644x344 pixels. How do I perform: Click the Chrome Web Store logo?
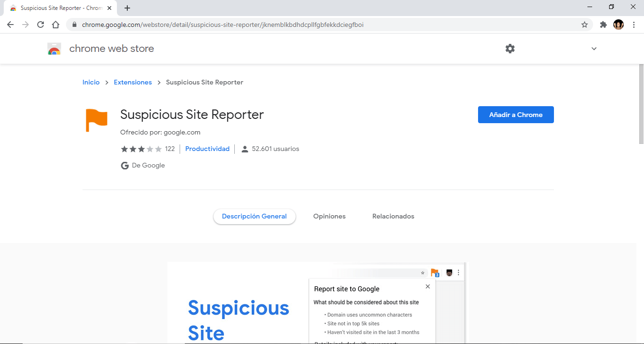54,49
